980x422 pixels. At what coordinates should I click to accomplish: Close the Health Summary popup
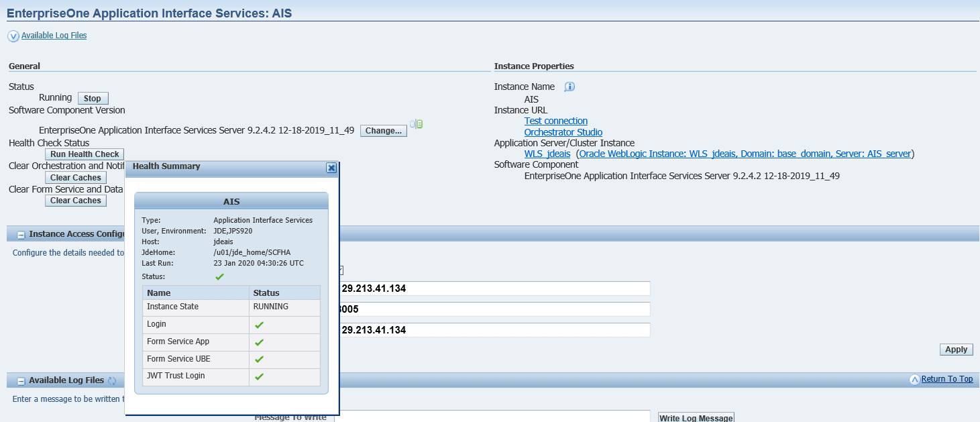coord(331,168)
